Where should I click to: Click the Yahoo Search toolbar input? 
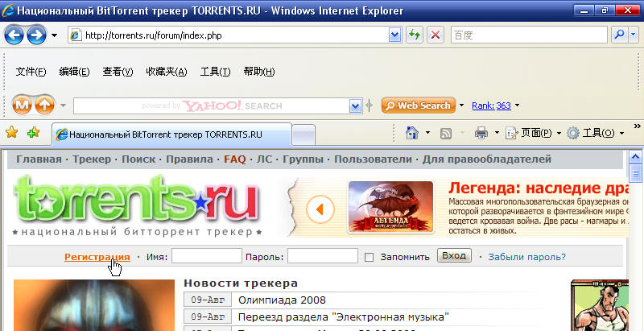pos(212,106)
